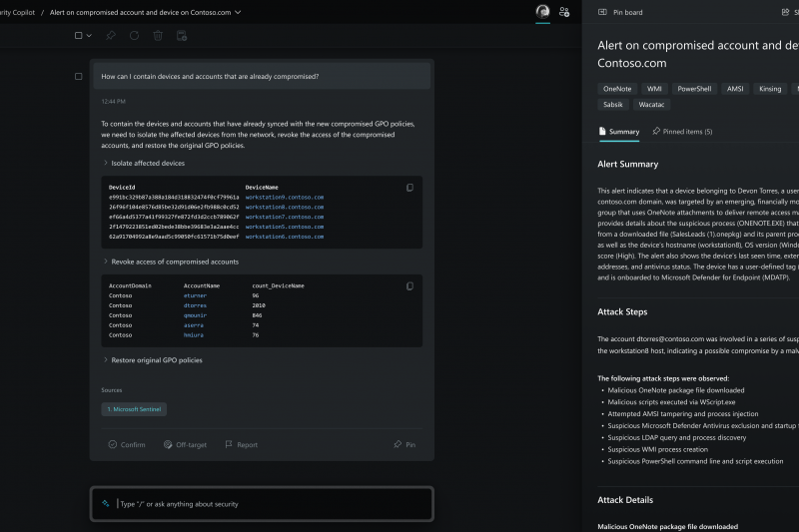Click the share session people icon
Viewport: 799px width, 532px height.
coord(564,12)
